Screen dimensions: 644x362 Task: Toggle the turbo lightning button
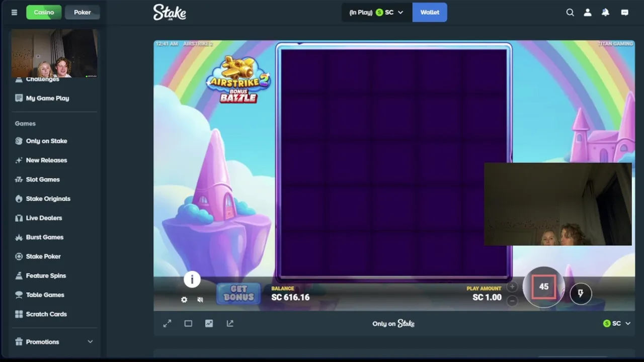[x=581, y=294]
